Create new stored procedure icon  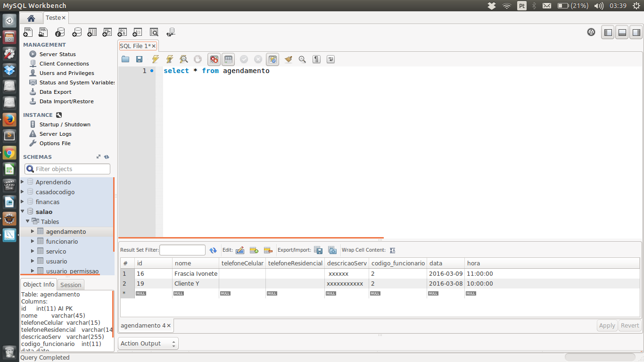coord(122,32)
